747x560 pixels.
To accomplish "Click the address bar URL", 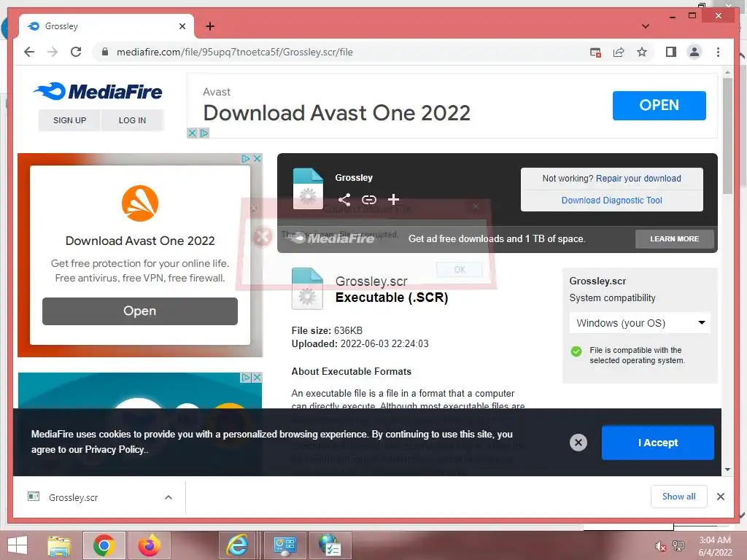I will point(235,52).
